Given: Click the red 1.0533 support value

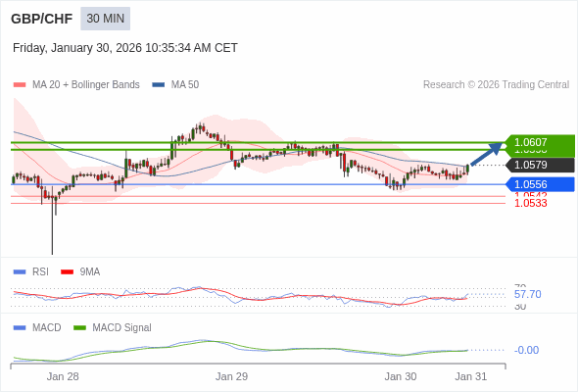Looking at the screenshot, I should point(530,203).
